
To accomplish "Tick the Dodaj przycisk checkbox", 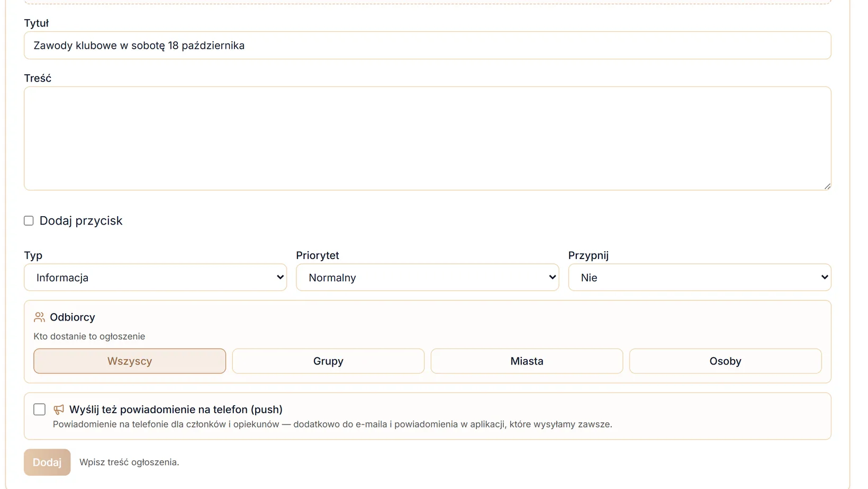I will pos(29,221).
